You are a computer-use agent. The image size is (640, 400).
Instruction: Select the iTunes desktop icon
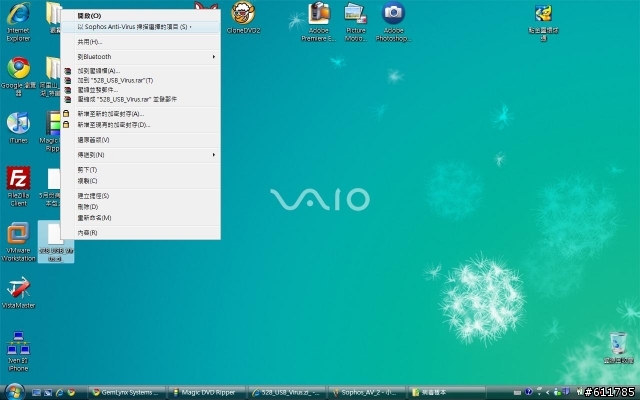point(18,128)
